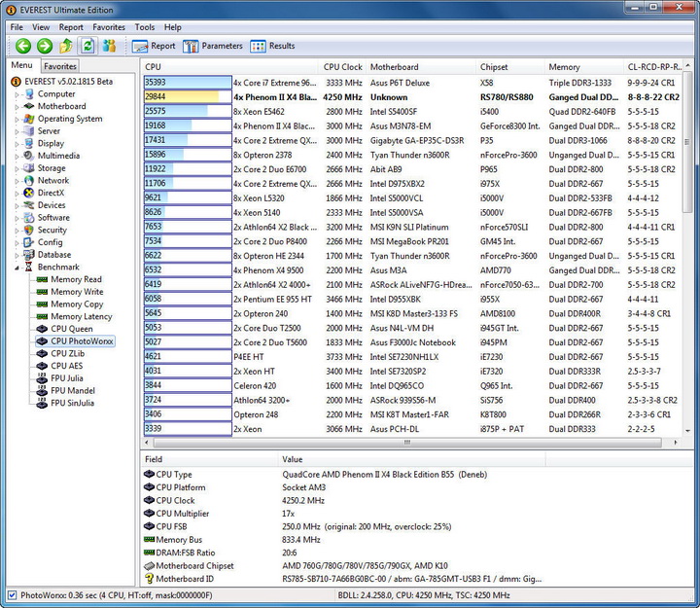This screenshot has width=700, height=608.
Task: Select FPU Mandel benchmark
Action: click(73, 390)
